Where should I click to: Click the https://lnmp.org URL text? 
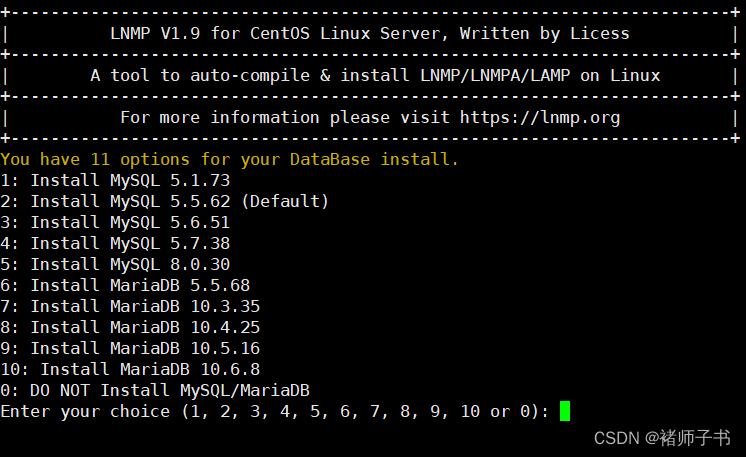pyautogui.click(x=540, y=117)
